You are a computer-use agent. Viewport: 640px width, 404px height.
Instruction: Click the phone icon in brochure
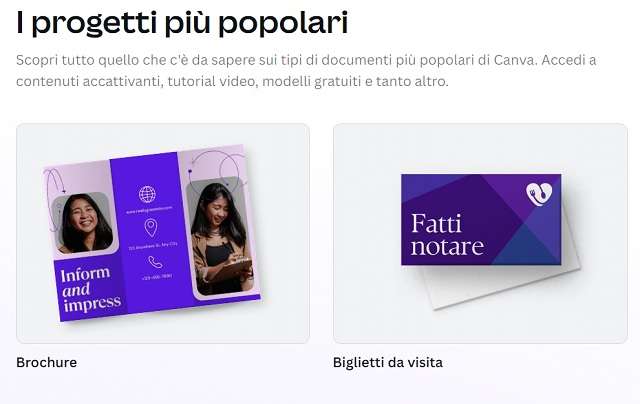pos(155,262)
